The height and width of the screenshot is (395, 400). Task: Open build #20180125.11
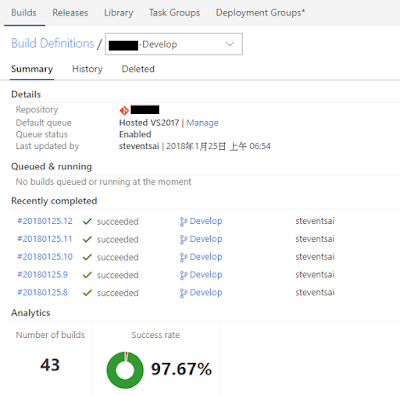(45, 239)
